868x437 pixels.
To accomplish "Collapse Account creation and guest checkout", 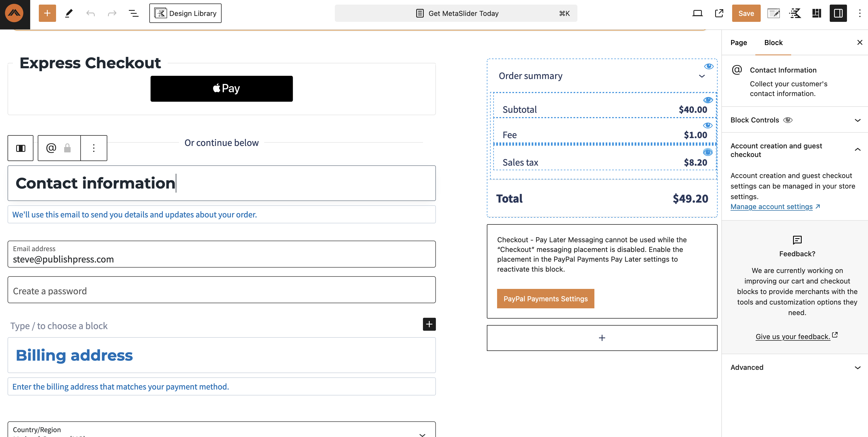I will (857, 150).
